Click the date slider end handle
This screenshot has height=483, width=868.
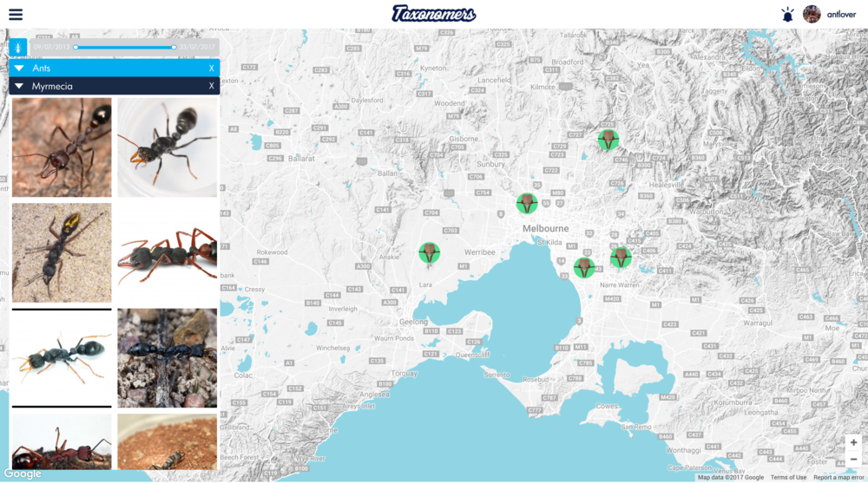pos(174,47)
